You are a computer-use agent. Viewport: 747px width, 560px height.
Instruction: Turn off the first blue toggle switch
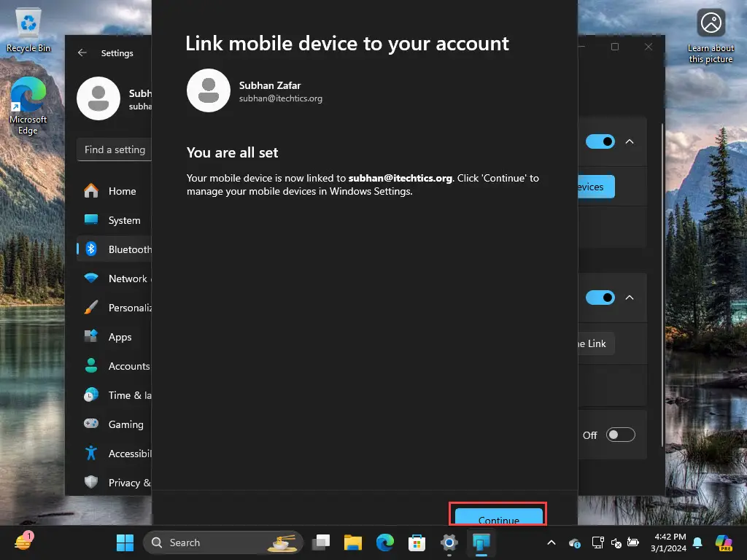pos(600,141)
